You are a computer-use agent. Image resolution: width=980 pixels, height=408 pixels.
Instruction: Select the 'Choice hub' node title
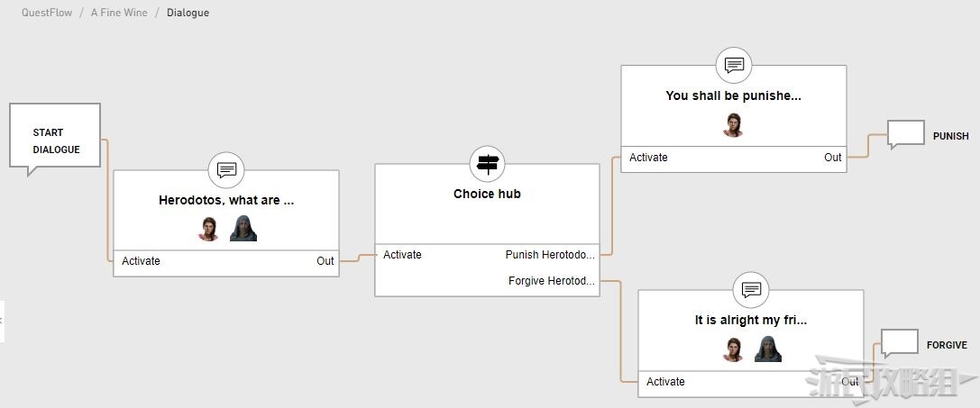pyautogui.click(x=487, y=194)
